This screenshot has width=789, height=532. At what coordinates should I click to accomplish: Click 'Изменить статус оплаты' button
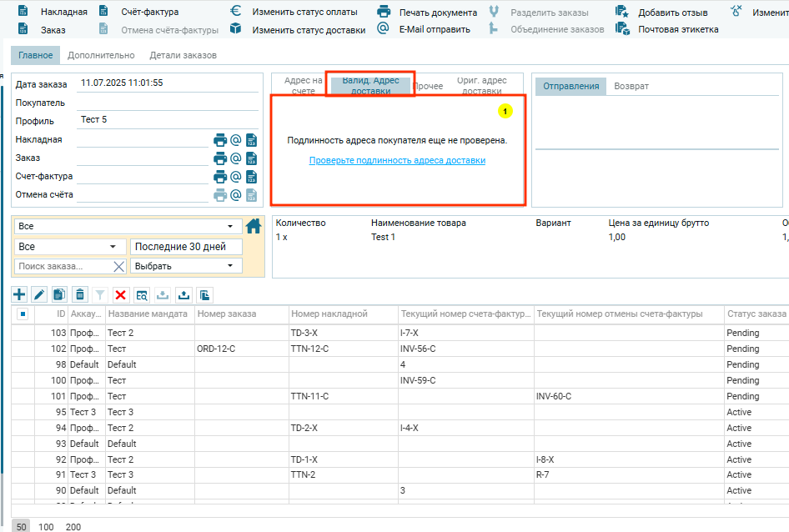pos(304,12)
